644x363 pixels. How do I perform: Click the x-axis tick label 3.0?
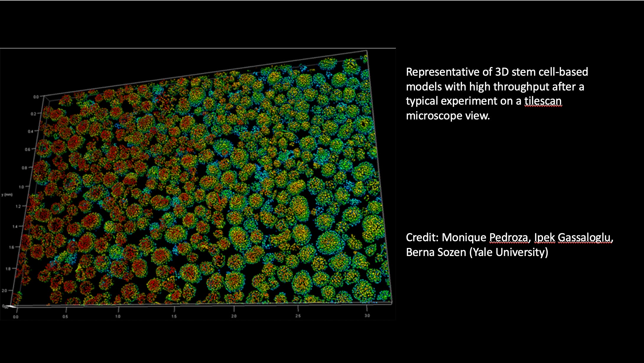tap(367, 316)
